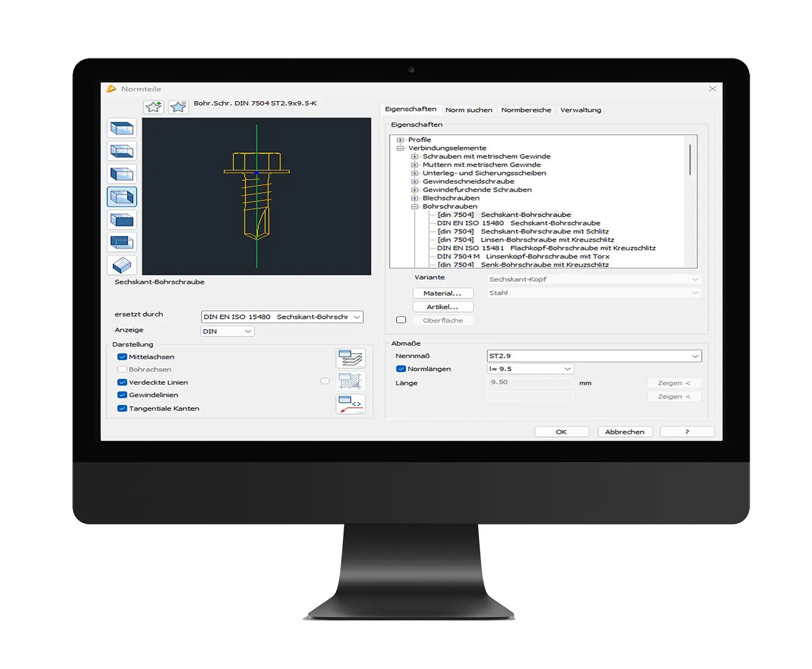Uncheck the Mittelachsen checkbox
The height and width of the screenshot is (669, 812).
pyautogui.click(x=122, y=357)
